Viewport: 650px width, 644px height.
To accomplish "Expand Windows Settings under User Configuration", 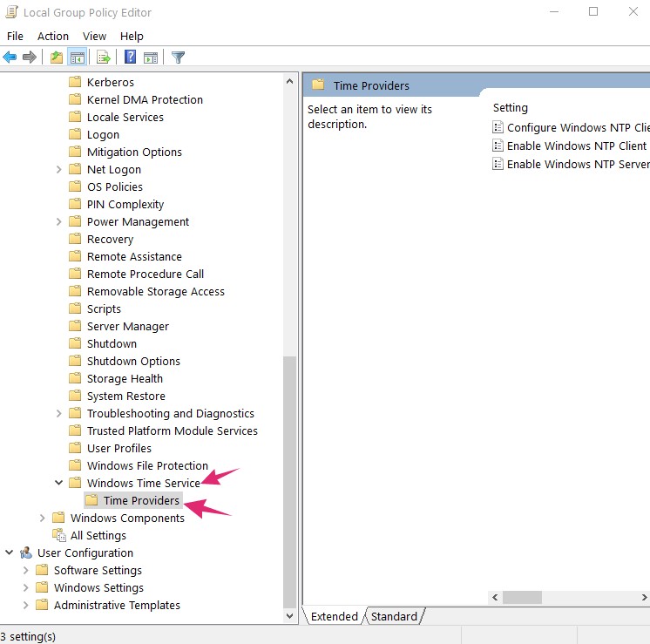I will tap(25, 587).
